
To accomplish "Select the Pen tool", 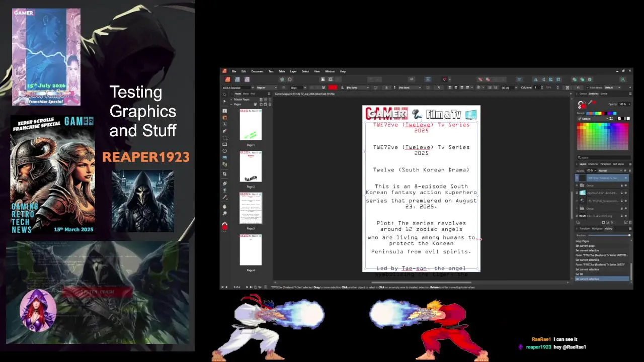I will tap(225, 131).
